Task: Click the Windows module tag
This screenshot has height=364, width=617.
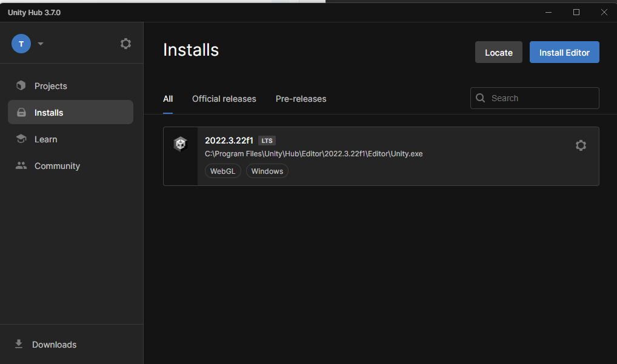Action: click(267, 171)
